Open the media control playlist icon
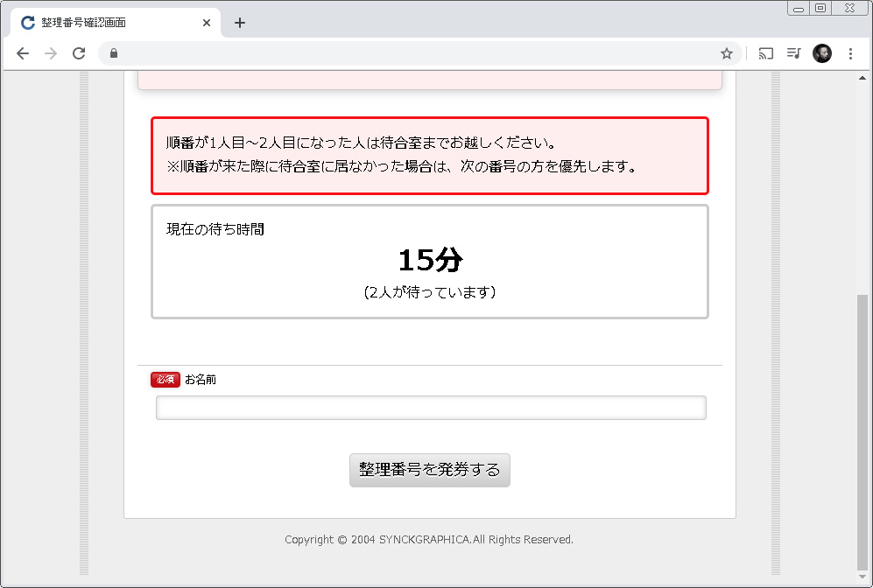 (793, 53)
